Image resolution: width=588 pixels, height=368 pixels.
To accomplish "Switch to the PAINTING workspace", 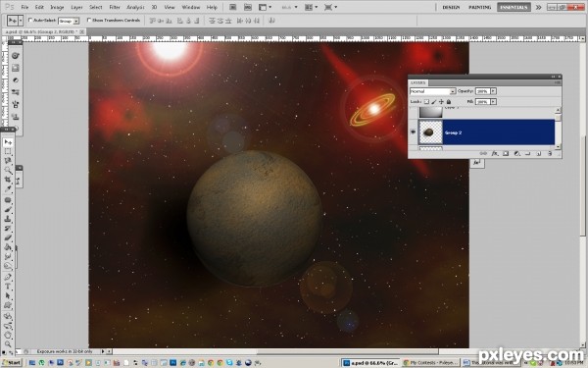I will pyautogui.click(x=479, y=7).
